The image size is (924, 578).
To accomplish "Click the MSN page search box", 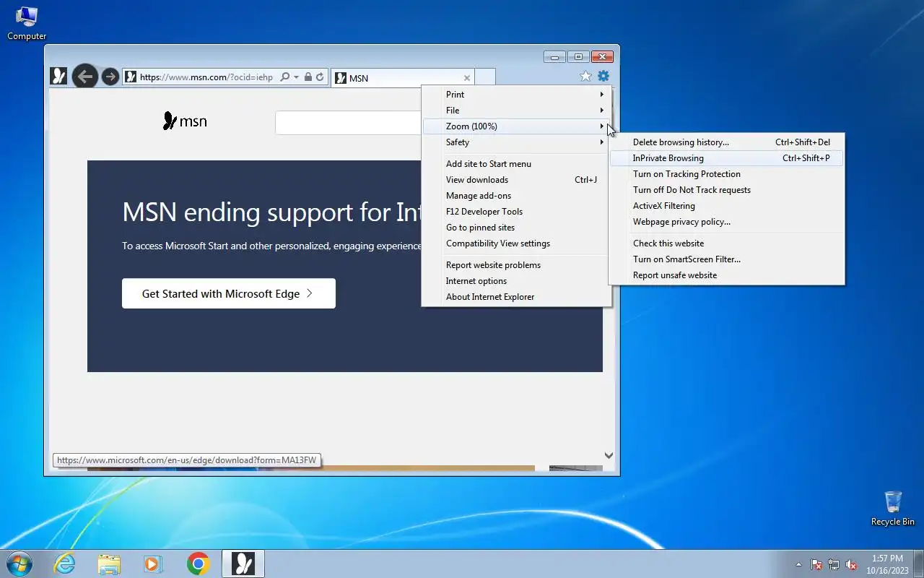I will [x=348, y=123].
